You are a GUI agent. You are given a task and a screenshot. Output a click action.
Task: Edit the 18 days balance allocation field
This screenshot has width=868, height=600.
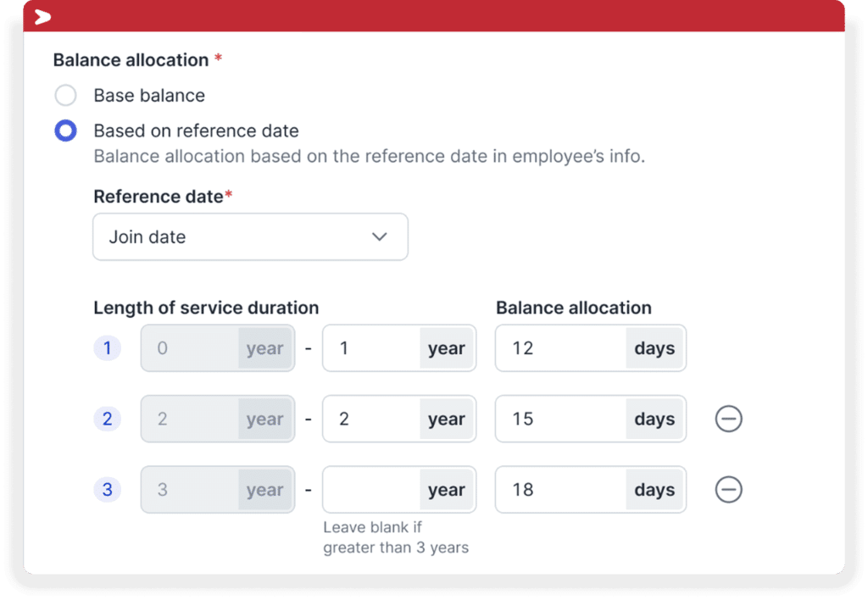(x=591, y=490)
